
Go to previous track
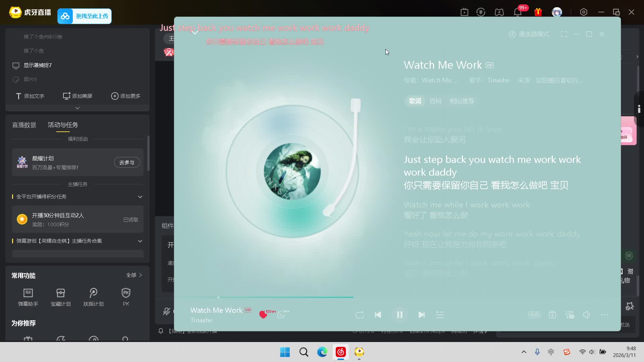pos(378,315)
